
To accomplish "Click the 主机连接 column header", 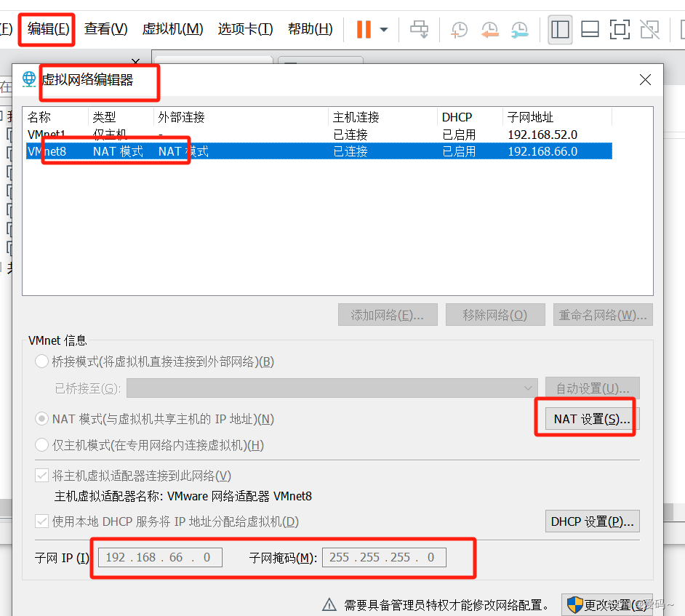I will pos(383,117).
